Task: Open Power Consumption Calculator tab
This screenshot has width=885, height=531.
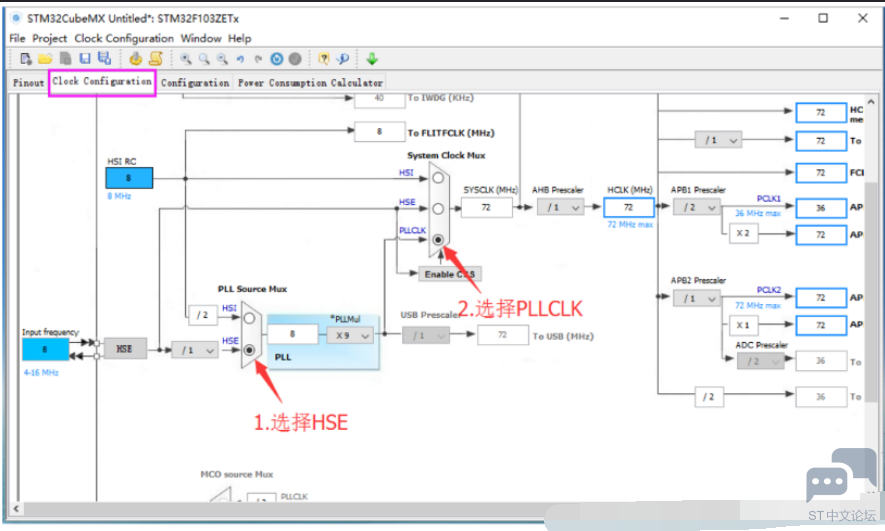Action: pyautogui.click(x=310, y=82)
